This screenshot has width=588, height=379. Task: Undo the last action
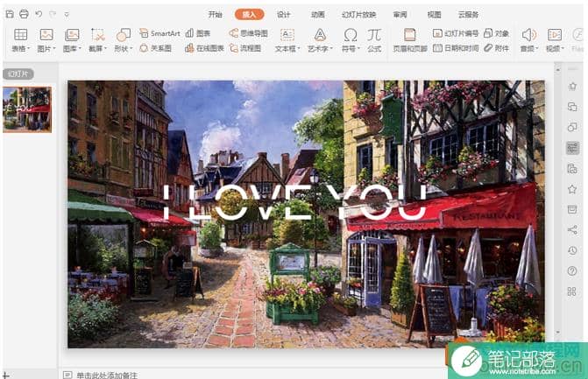(x=39, y=14)
